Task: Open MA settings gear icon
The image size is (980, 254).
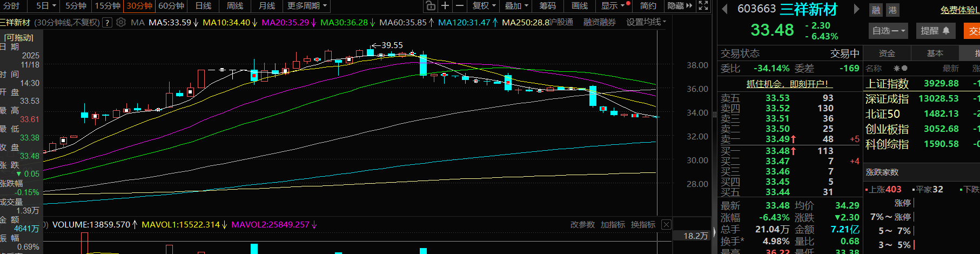Action: pos(121,22)
